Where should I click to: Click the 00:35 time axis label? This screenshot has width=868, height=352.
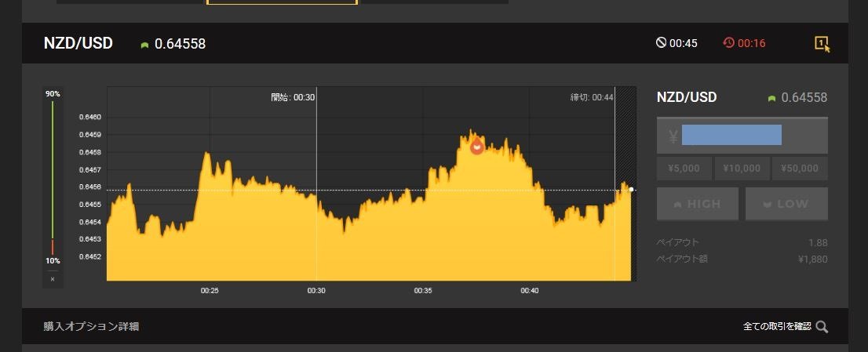coord(423,291)
